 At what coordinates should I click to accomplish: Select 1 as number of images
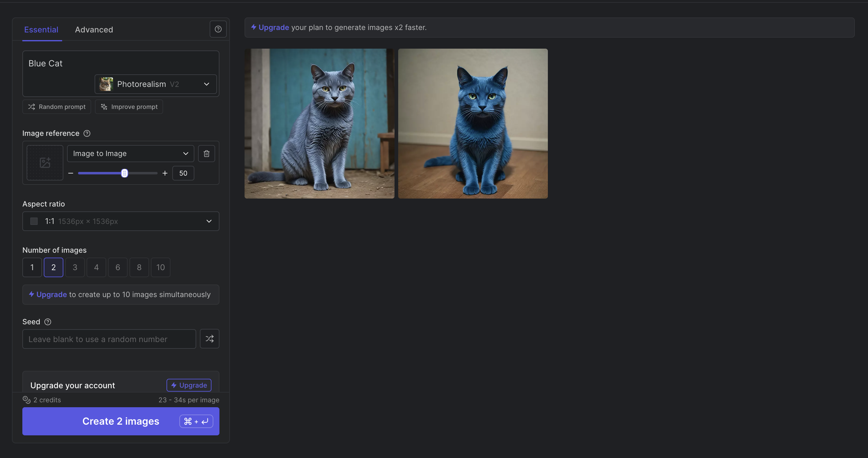(32, 267)
